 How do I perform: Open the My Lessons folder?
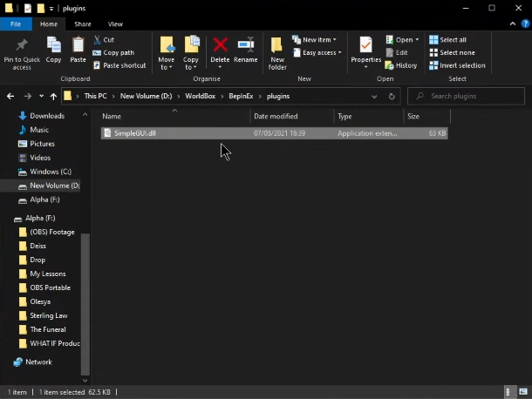click(x=43, y=274)
